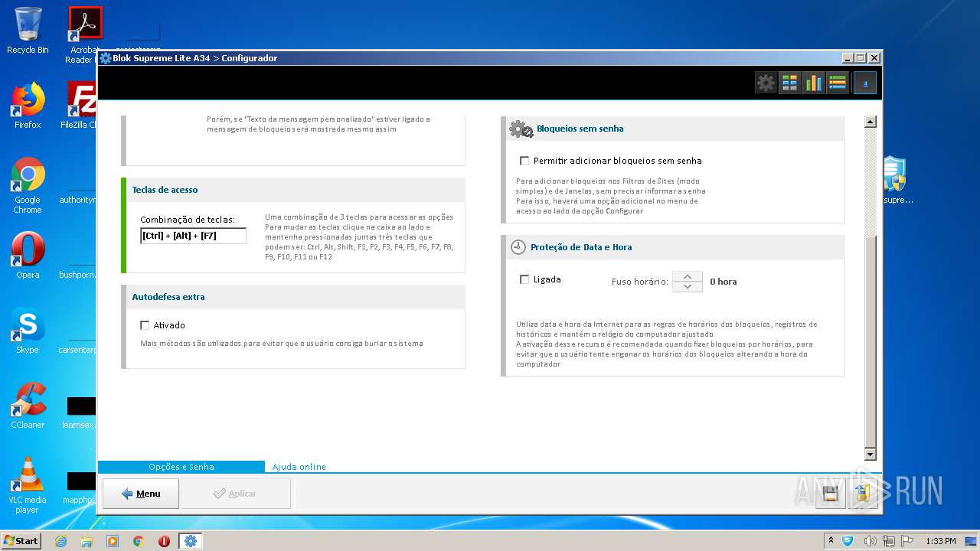Open the gear settings toolbar icon
980x551 pixels.
766,83
